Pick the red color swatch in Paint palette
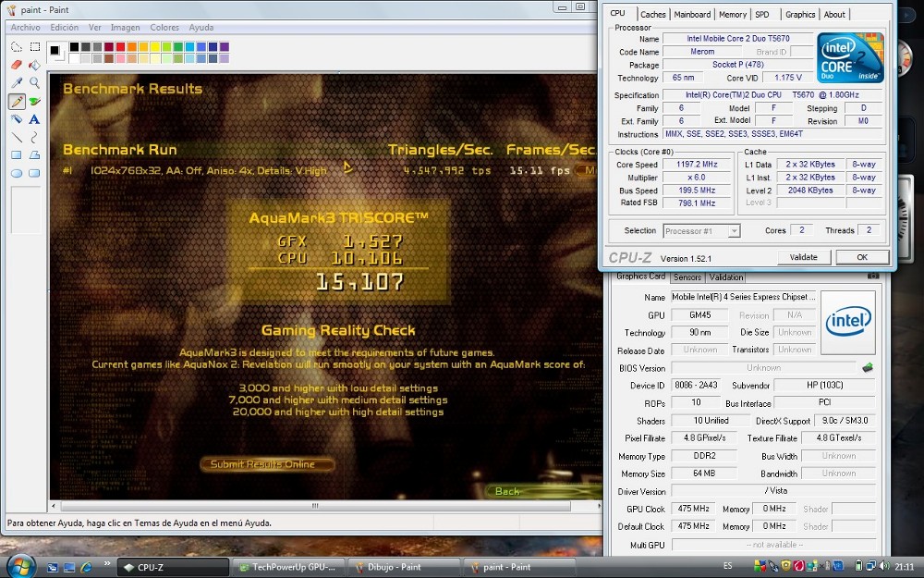The image size is (924, 578). click(x=120, y=46)
